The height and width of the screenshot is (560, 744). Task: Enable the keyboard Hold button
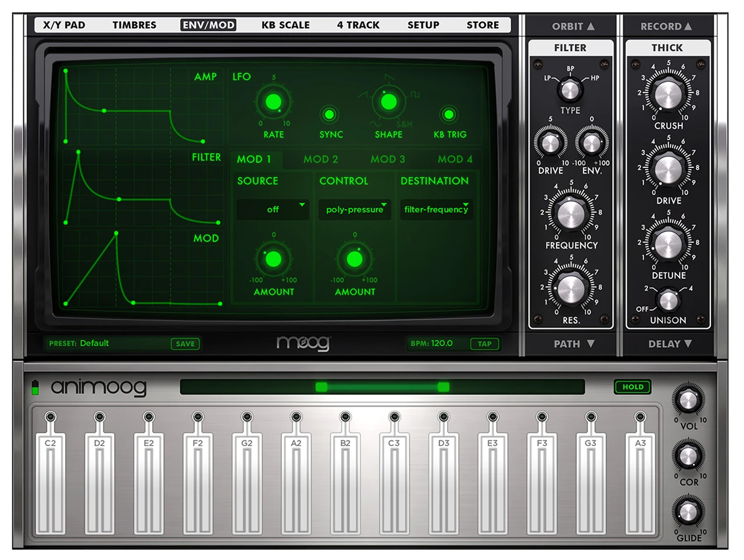coord(632,387)
